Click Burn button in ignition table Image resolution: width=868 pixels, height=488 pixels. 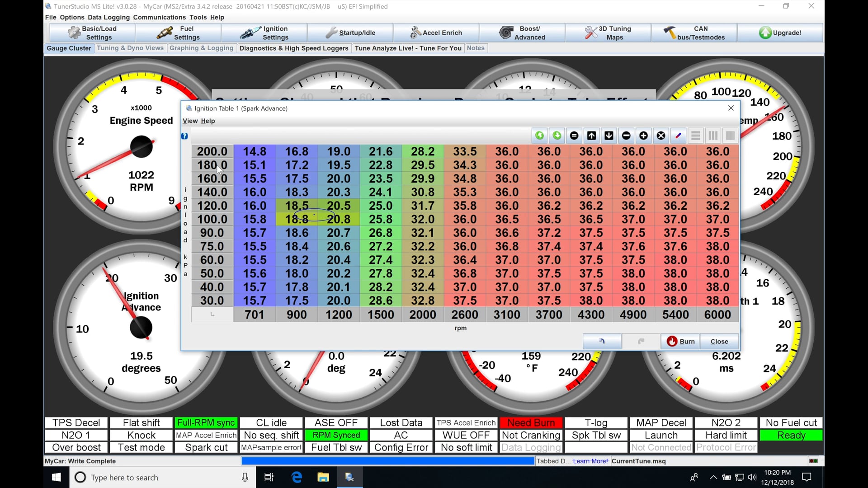click(x=680, y=342)
